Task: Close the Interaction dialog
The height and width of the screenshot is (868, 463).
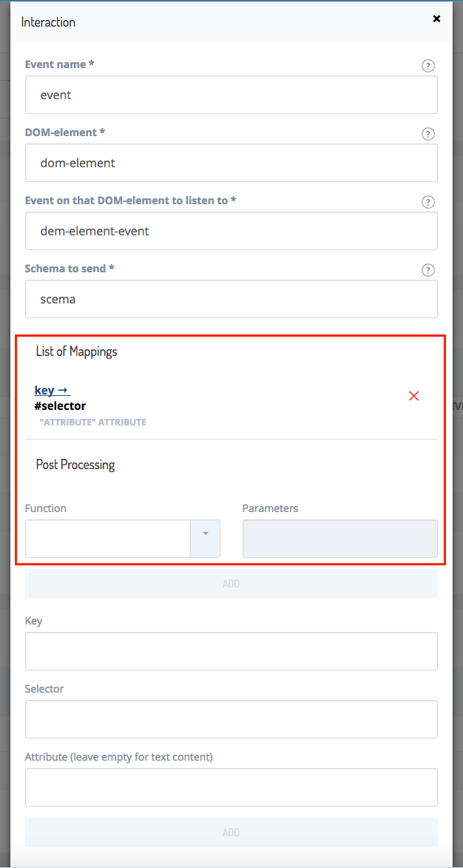Action: click(436, 18)
